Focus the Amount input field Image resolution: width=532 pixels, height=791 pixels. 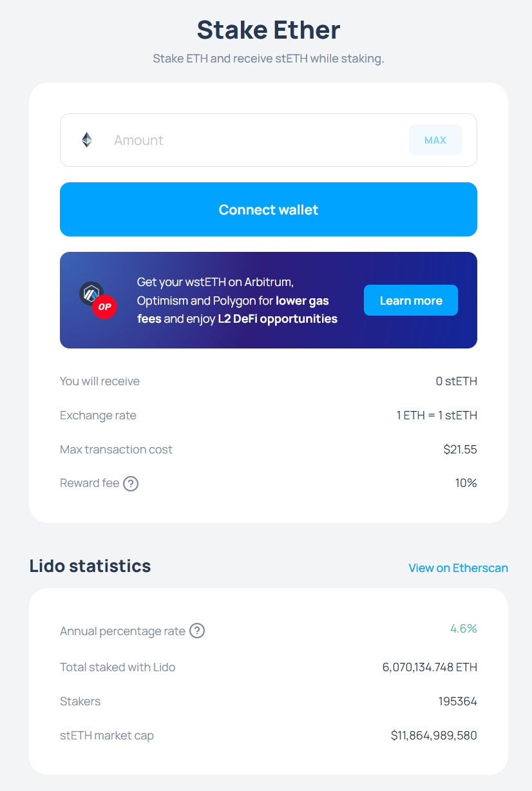coord(258,140)
